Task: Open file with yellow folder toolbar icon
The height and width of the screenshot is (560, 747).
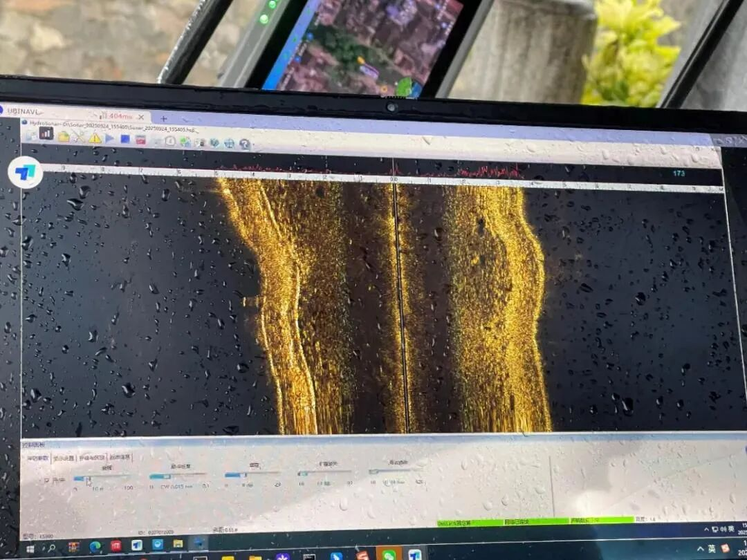Action: point(64,136)
